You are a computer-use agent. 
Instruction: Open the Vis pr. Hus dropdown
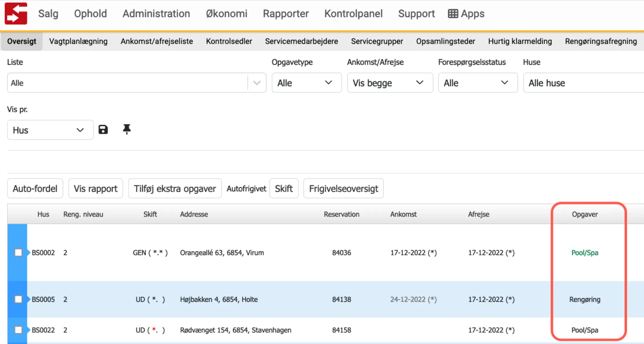(x=50, y=130)
